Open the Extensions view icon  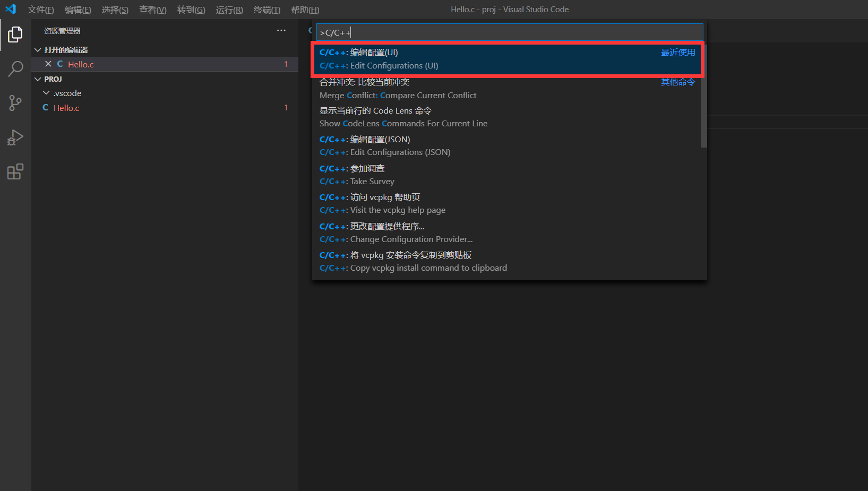tap(15, 171)
